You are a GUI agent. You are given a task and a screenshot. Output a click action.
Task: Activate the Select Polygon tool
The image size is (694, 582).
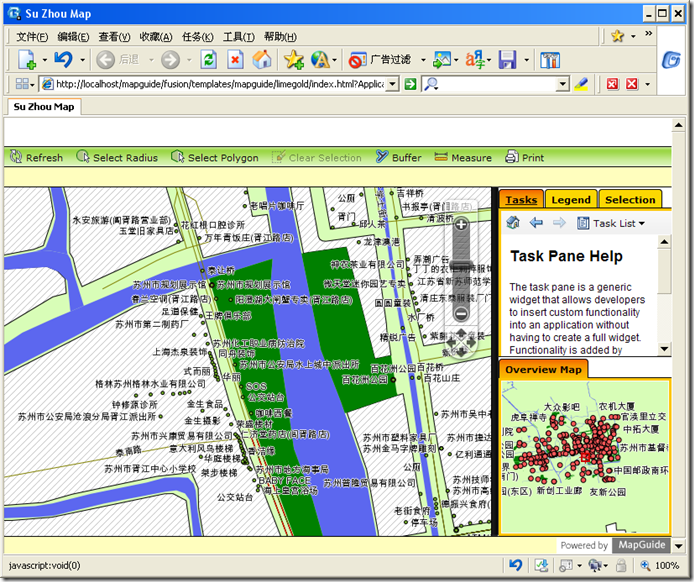pyautogui.click(x=215, y=157)
